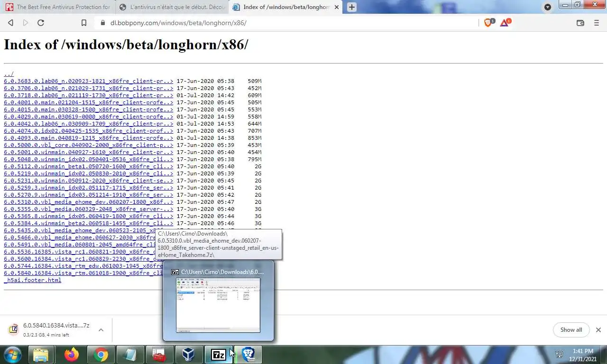607x364 pixels.
Task: Open the Brave wallet icon
Action: [580, 23]
